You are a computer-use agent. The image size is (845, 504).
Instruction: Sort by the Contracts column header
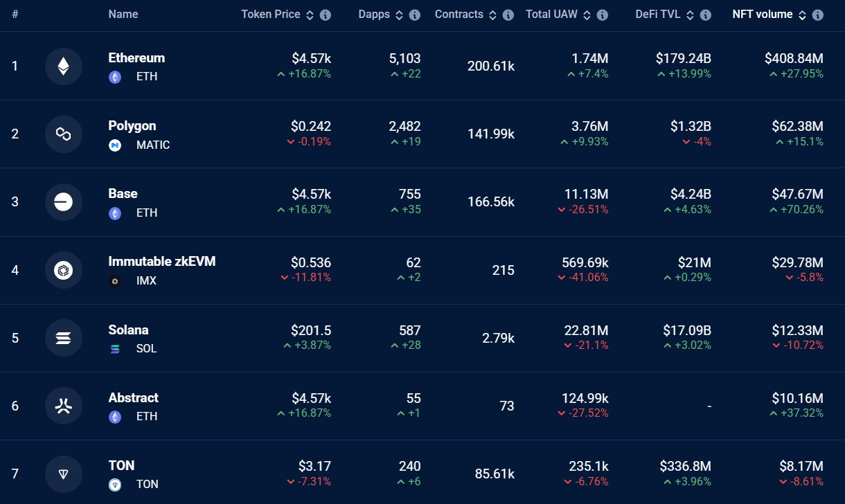(x=459, y=15)
